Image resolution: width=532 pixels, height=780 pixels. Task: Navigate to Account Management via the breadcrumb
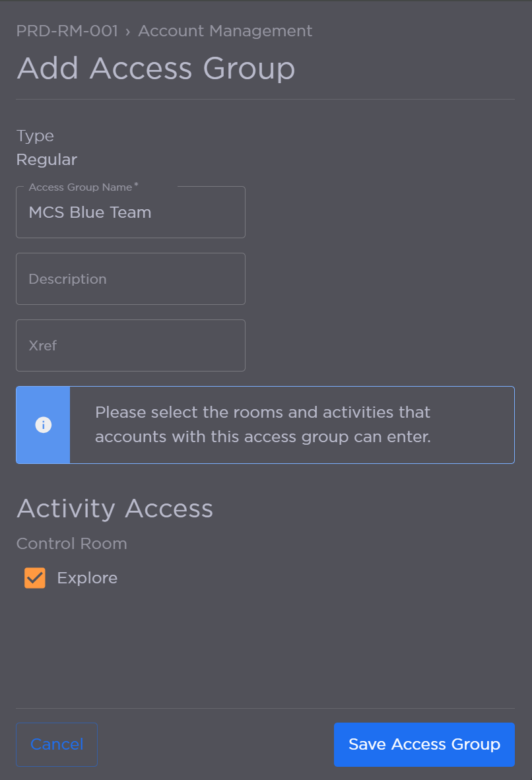(x=224, y=30)
